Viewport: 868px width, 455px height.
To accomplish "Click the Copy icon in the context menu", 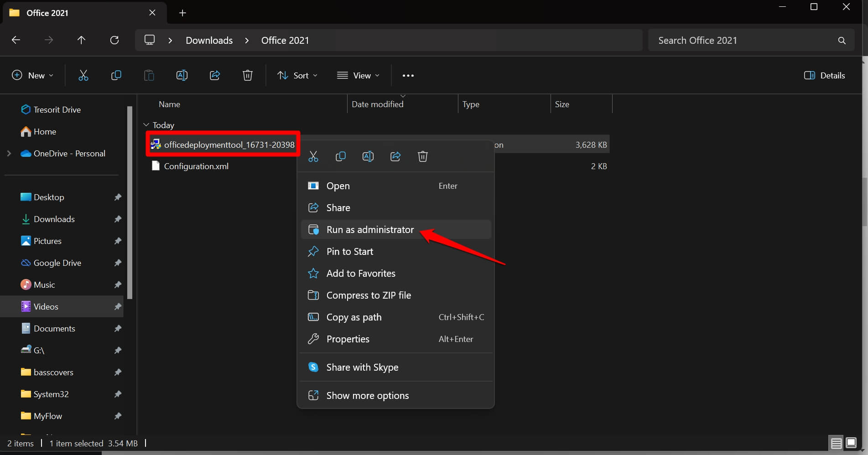I will point(340,156).
